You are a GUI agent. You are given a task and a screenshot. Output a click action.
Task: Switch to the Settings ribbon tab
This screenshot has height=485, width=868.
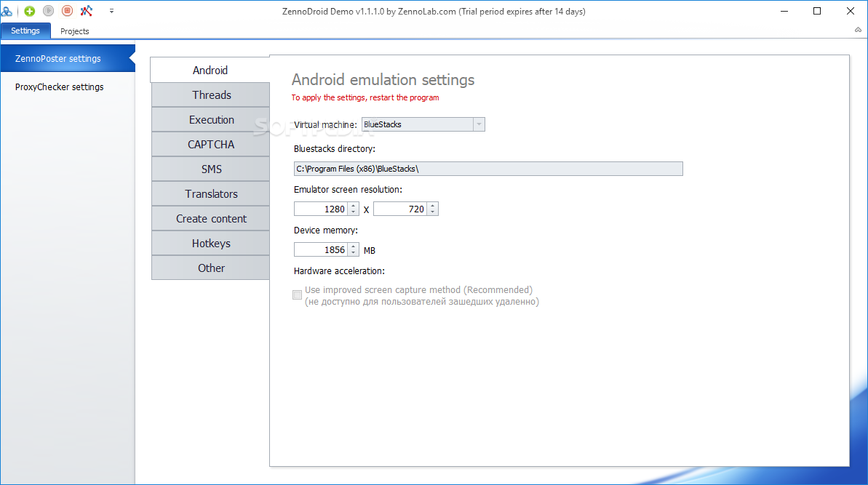25,31
